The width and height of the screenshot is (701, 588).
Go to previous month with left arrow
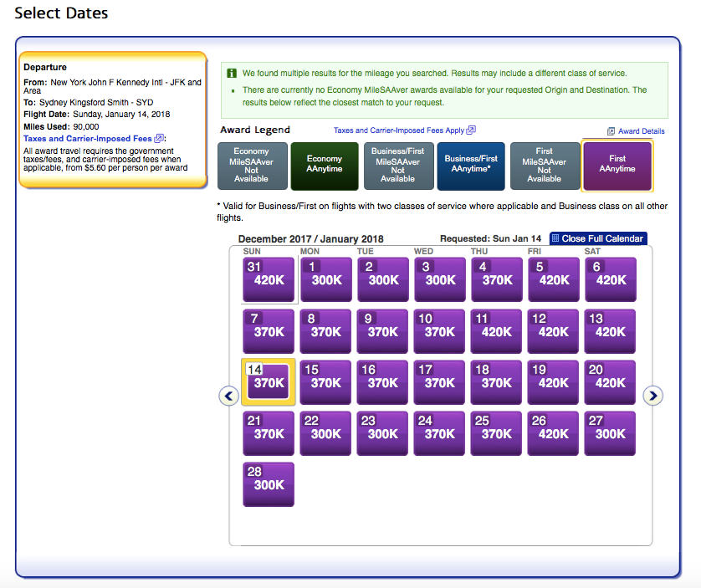tap(229, 396)
